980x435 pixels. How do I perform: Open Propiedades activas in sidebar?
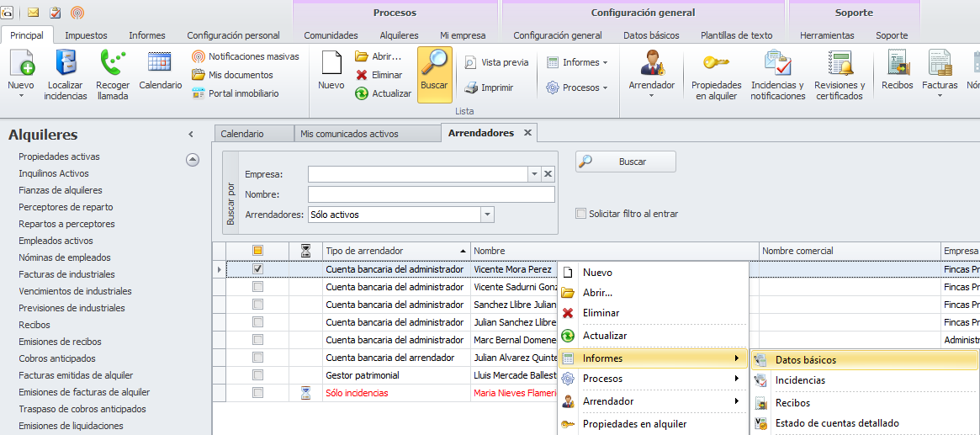59,156
